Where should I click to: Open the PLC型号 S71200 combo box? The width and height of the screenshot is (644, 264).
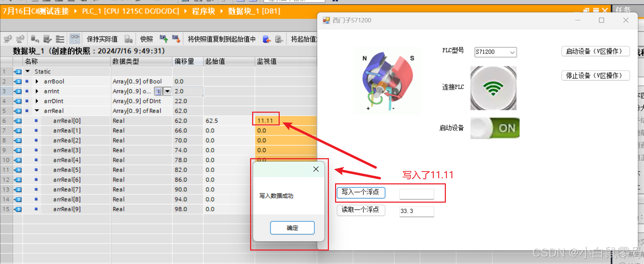495,52
